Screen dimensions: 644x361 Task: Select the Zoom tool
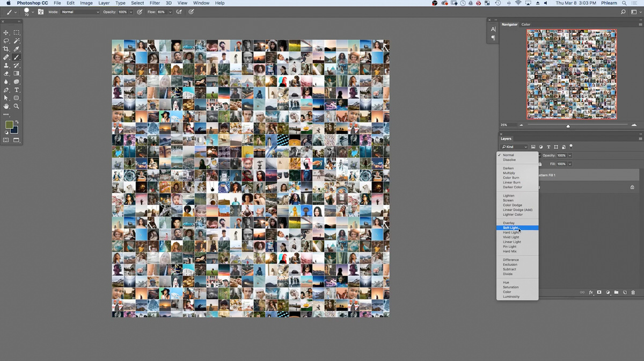pyautogui.click(x=17, y=106)
